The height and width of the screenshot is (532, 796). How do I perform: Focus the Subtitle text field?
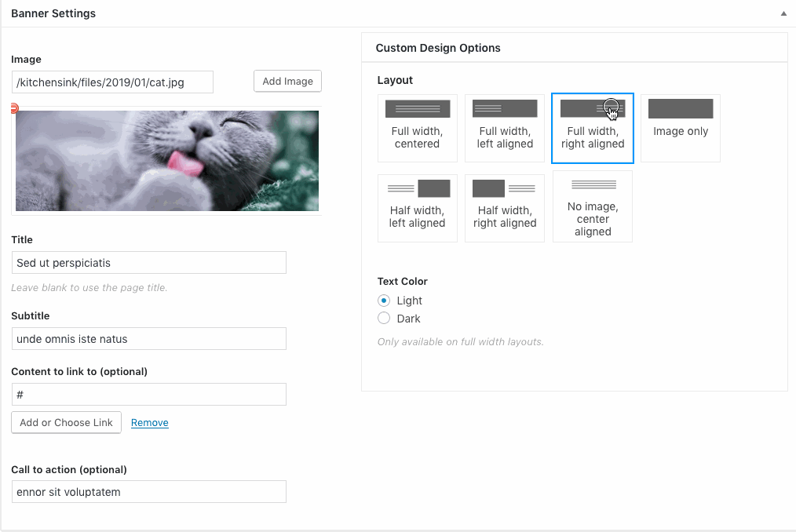click(148, 339)
